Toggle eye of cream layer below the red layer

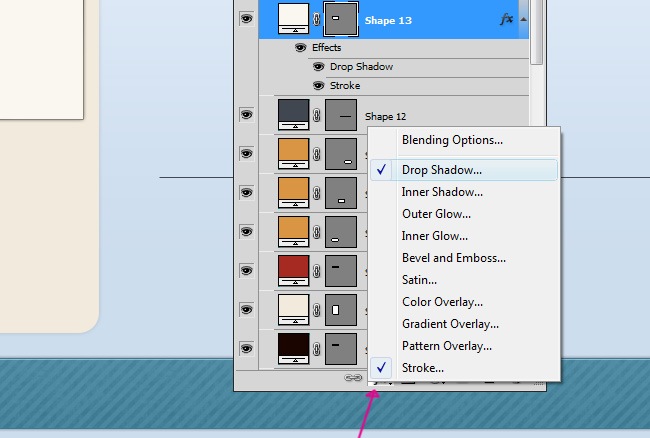tap(246, 310)
